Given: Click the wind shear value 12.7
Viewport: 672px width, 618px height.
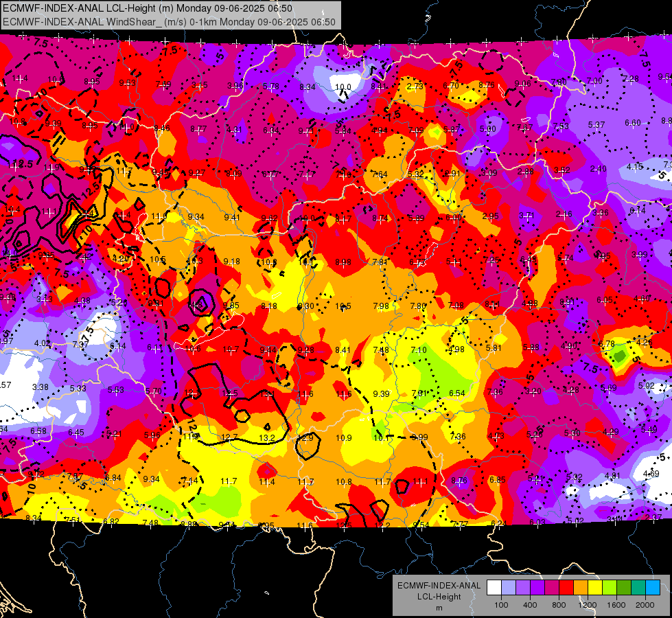Looking at the screenshot, I should (229, 437).
